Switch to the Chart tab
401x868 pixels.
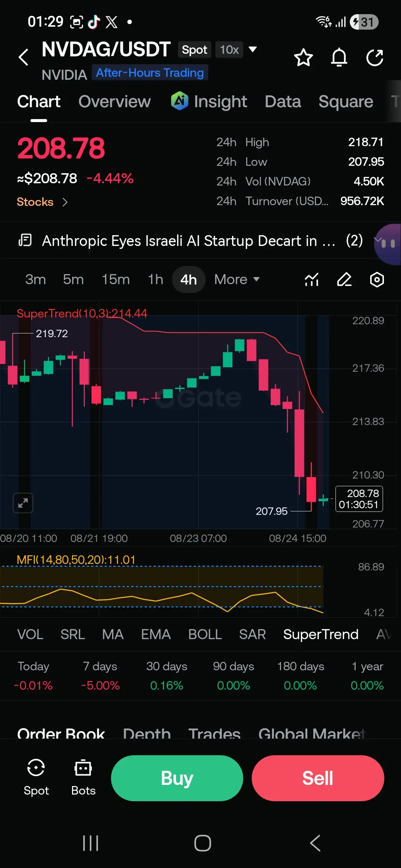coord(39,101)
